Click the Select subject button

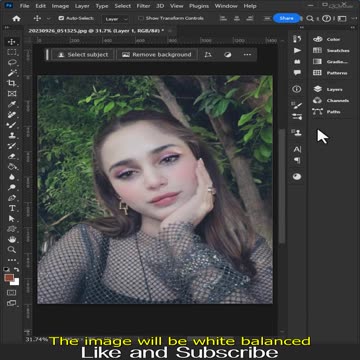(x=83, y=55)
